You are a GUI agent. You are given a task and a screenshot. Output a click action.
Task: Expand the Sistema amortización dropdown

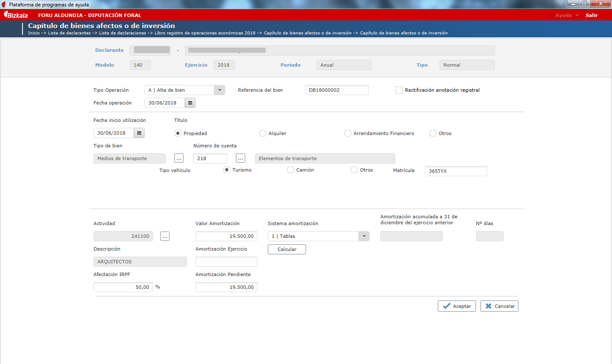coord(364,236)
